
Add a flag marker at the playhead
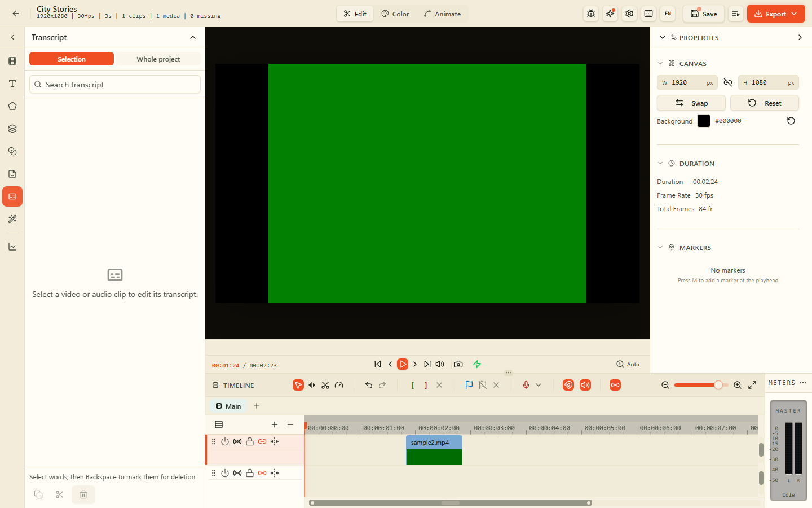(x=469, y=385)
